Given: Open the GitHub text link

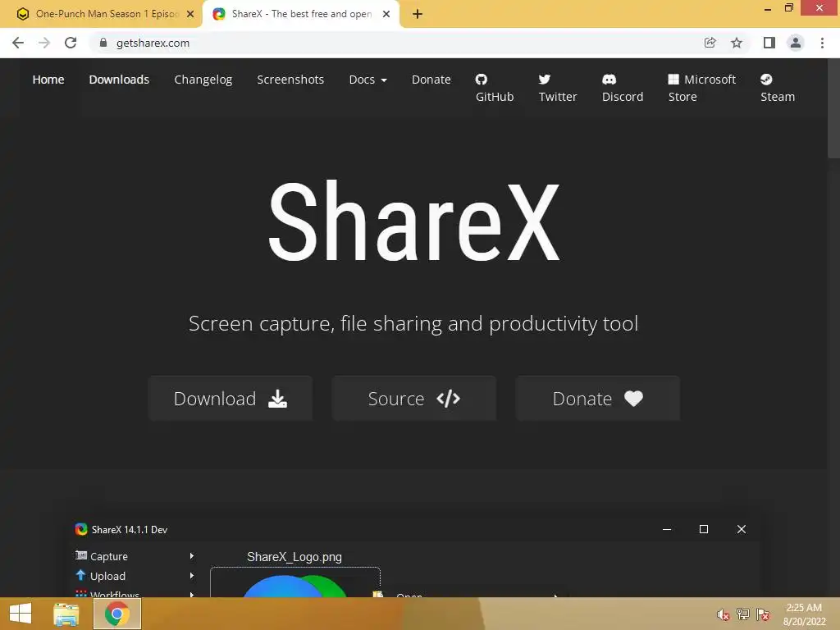Looking at the screenshot, I should pos(495,97).
